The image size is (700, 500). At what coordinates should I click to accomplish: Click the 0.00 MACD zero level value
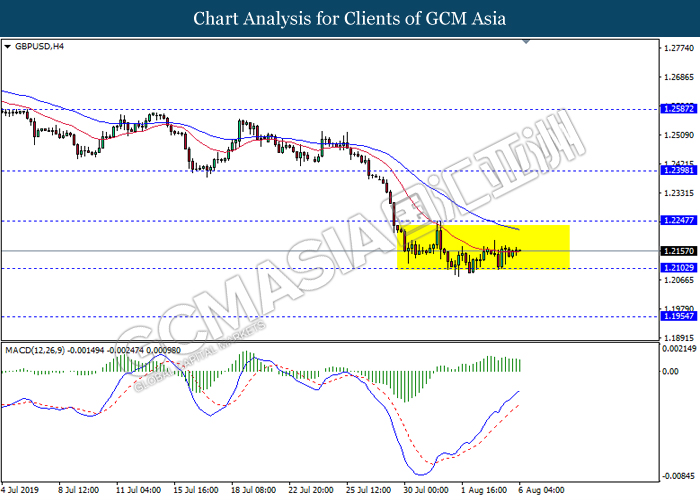[670, 371]
